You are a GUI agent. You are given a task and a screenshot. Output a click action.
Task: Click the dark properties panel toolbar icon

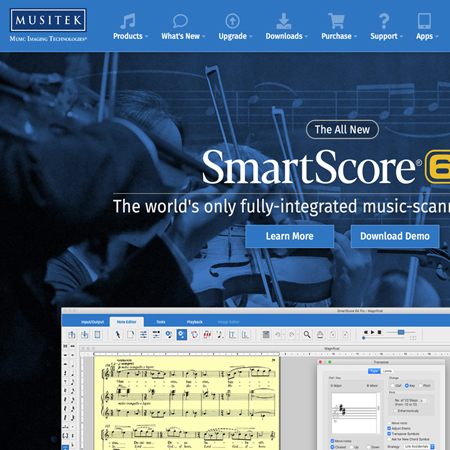266,334
